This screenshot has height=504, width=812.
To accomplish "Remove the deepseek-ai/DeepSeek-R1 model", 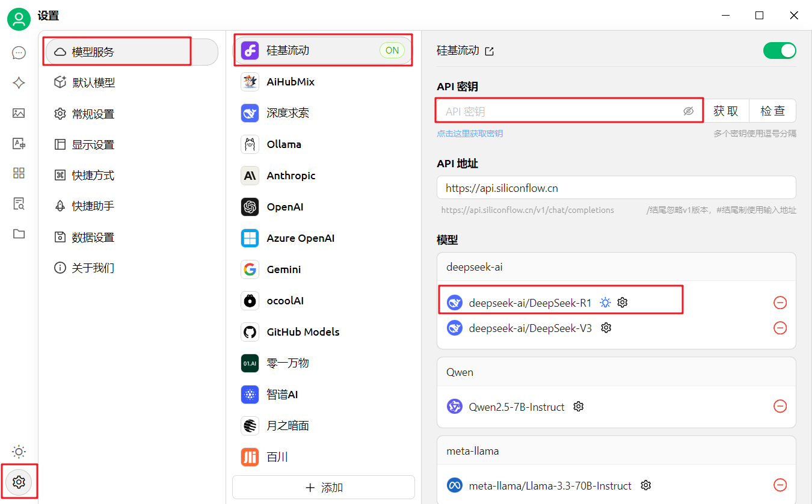I will coord(780,303).
